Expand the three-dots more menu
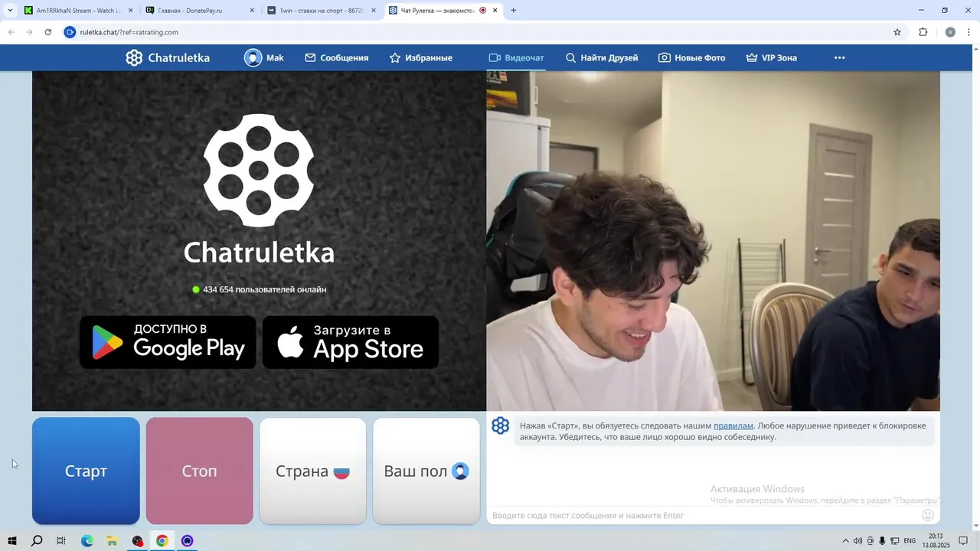This screenshot has height=551, width=980. point(839,58)
